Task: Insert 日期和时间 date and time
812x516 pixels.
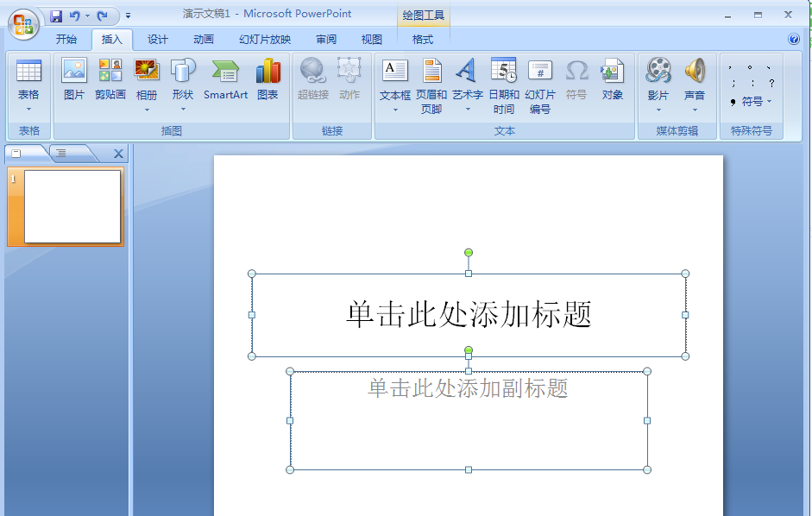Action: pos(504,86)
